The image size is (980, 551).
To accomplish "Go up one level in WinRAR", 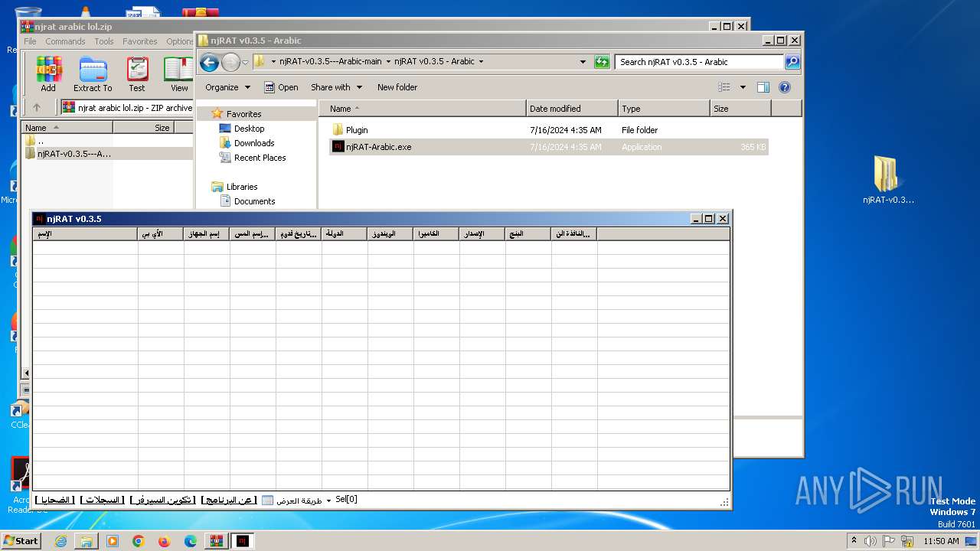I will [x=36, y=108].
